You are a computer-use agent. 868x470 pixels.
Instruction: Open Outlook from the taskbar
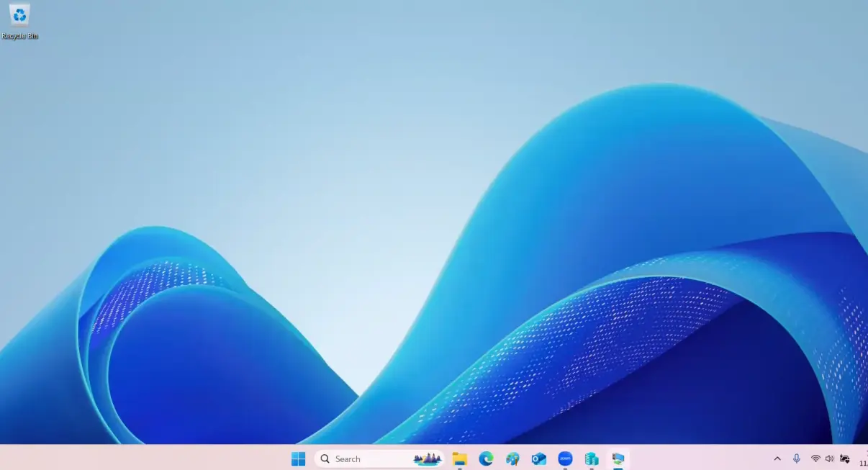[538, 459]
